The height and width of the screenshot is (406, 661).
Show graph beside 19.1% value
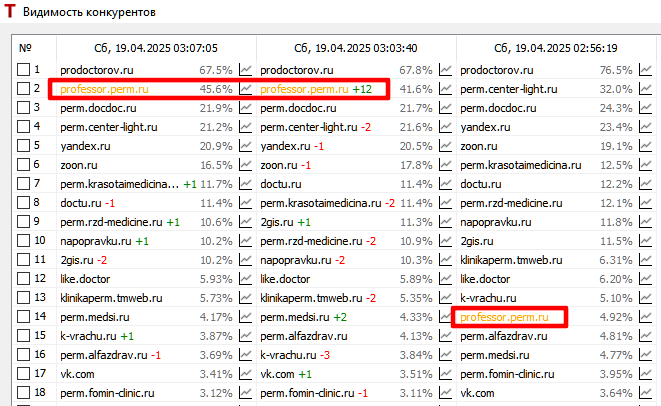(x=645, y=145)
